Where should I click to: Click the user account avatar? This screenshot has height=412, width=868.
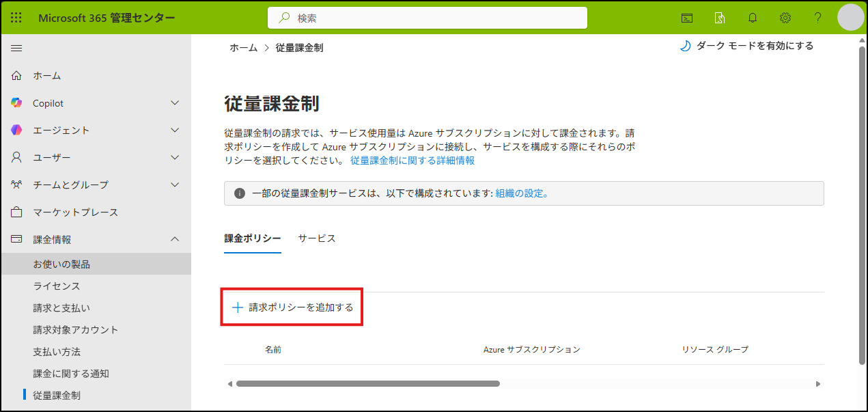tap(850, 18)
